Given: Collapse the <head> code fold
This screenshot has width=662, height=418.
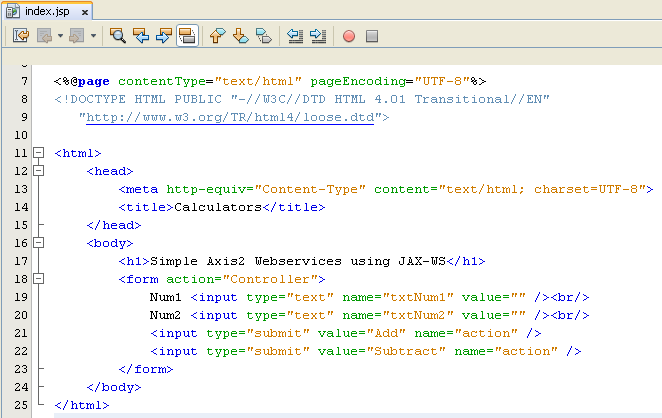Looking at the screenshot, I should point(38,171).
